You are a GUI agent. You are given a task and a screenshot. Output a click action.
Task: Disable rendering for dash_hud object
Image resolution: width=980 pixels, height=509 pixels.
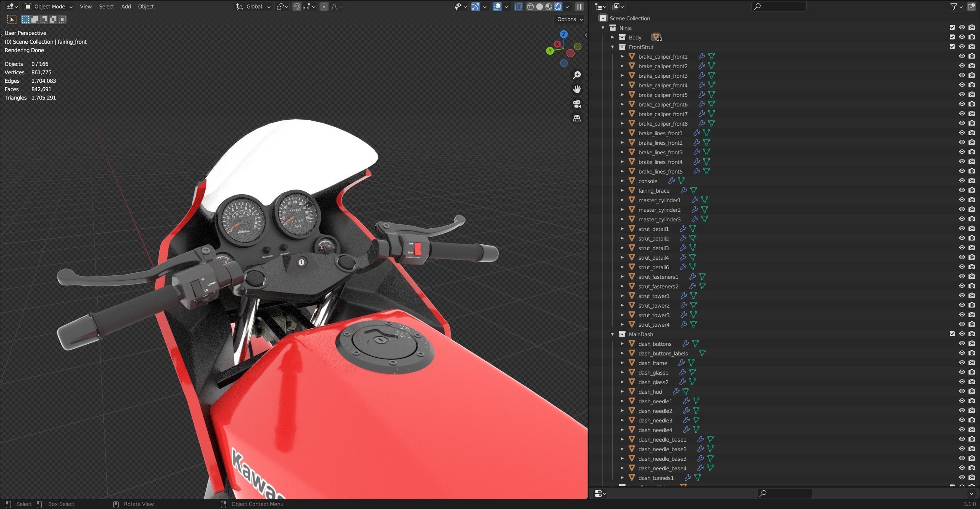(x=972, y=391)
